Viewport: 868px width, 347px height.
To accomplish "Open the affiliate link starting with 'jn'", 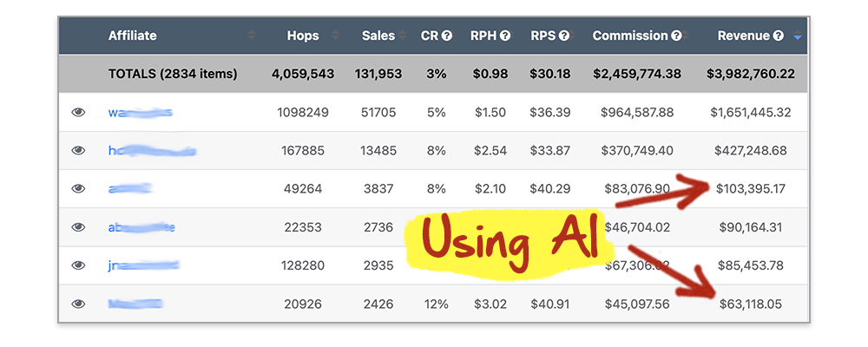I will pyautogui.click(x=143, y=265).
